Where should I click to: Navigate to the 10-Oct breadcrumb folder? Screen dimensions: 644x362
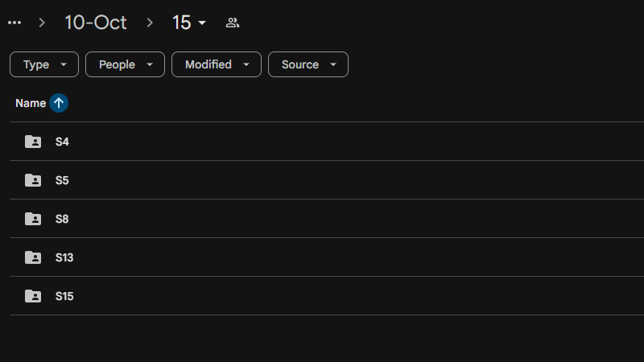point(96,23)
